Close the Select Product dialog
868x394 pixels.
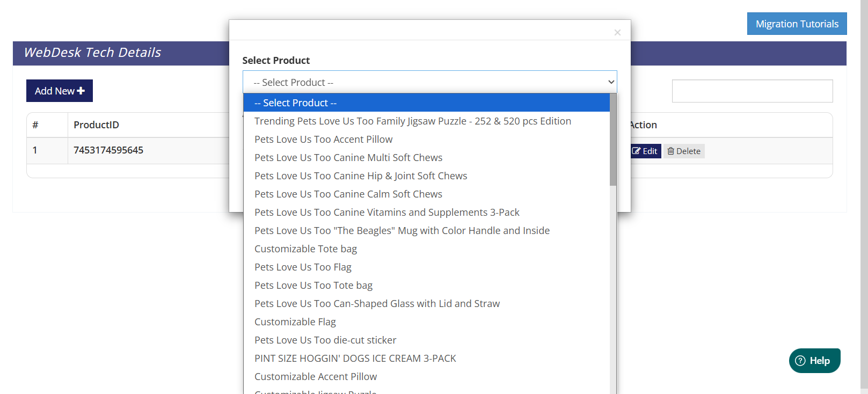point(617,33)
